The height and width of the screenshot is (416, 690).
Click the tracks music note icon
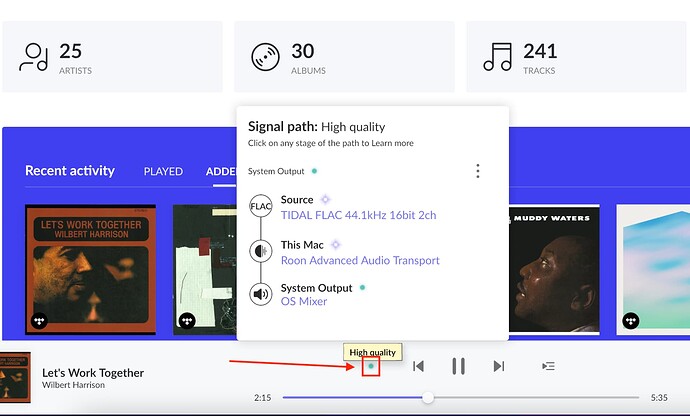tap(498, 57)
